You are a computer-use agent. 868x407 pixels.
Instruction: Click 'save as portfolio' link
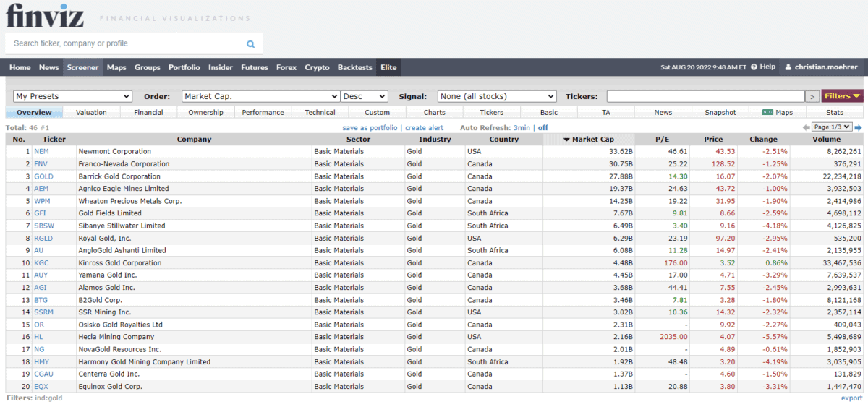[370, 127]
